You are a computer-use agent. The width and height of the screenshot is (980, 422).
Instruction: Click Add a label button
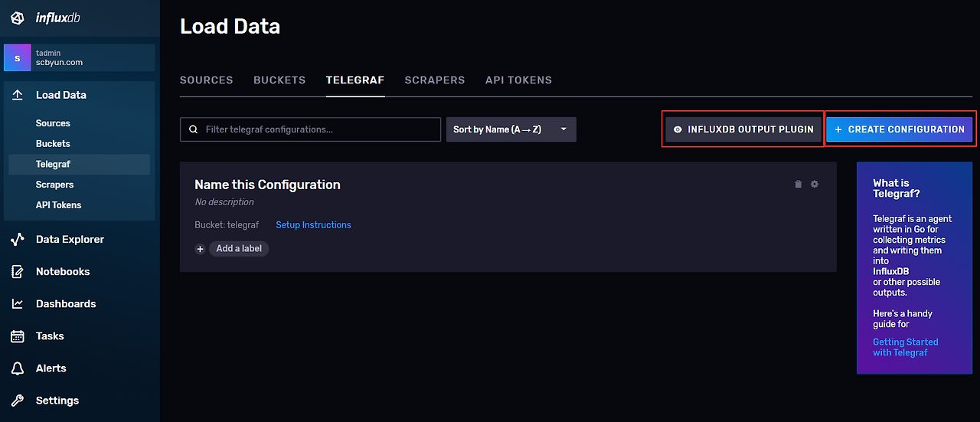(x=239, y=249)
